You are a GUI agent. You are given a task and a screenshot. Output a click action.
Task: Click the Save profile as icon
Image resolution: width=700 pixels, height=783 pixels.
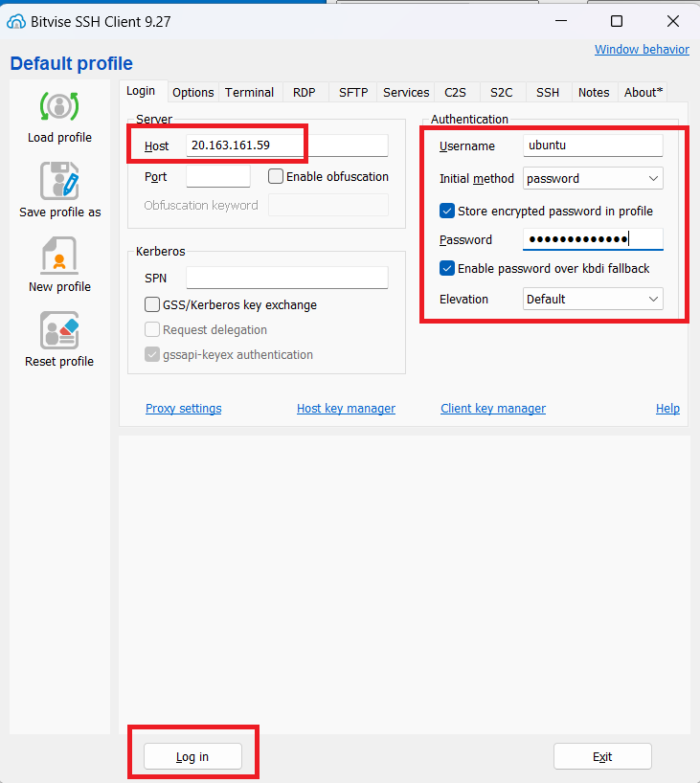[x=59, y=181]
